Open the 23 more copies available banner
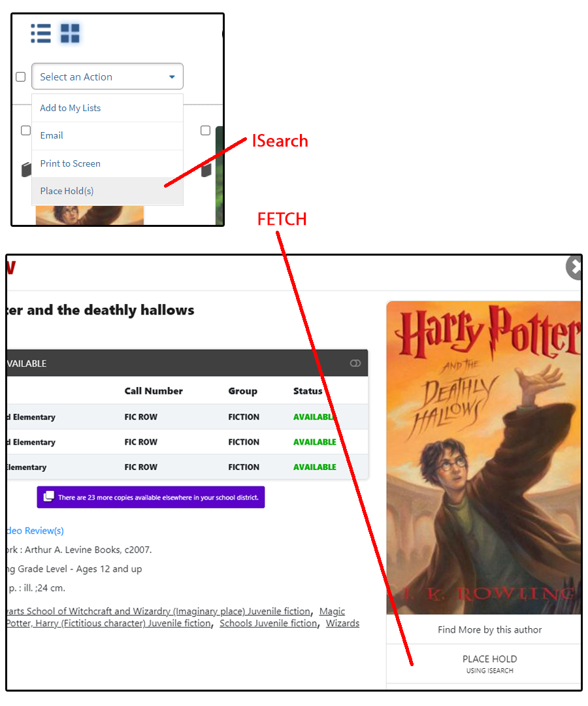Viewport: 588px width, 706px height. 151,497
